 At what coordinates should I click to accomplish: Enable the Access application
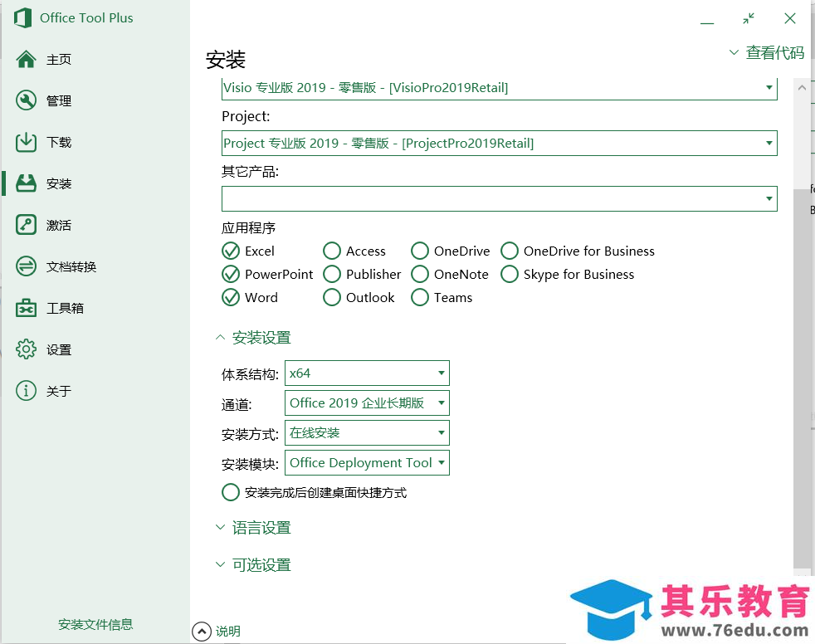pyautogui.click(x=332, y=251)
